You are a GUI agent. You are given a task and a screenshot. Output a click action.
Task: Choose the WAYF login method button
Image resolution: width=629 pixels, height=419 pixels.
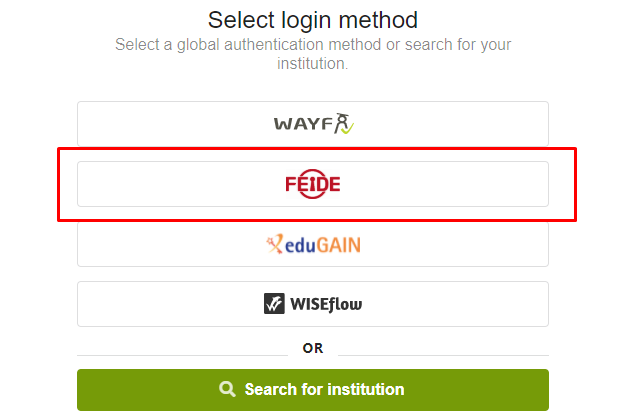pyautogui.click(x=312, y=123)
